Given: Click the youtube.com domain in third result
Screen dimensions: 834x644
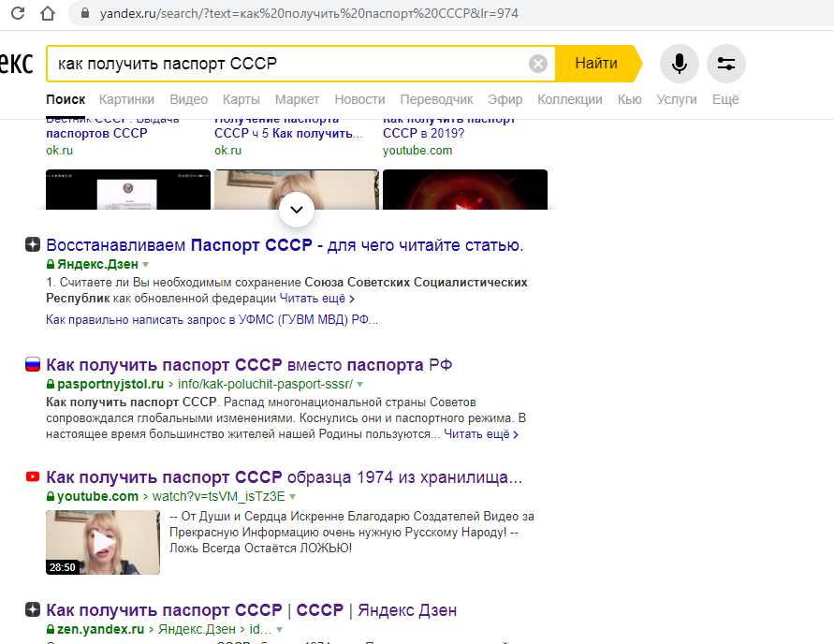Looking at the screenshot, I should point(97,496).
